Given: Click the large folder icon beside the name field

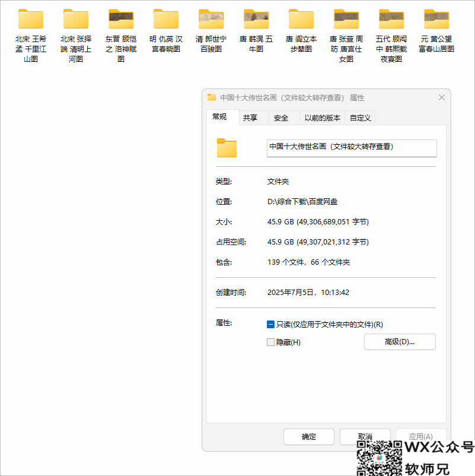Looking at the screenshot, I should click(227, 148).
